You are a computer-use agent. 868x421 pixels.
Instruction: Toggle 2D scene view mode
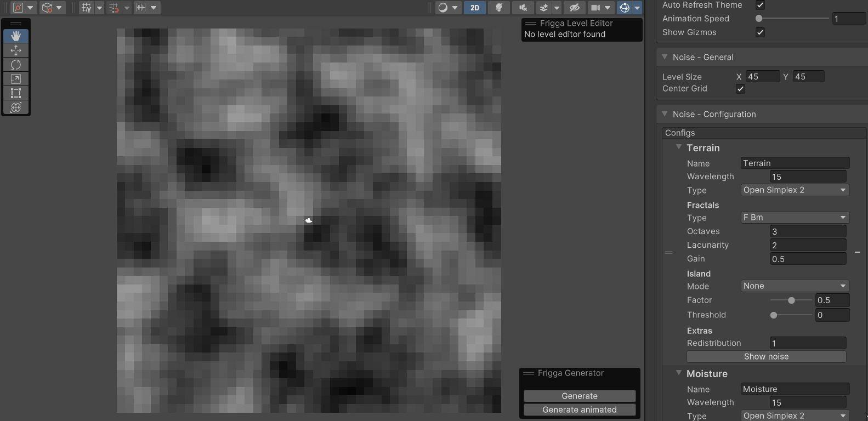pos(475,8)
